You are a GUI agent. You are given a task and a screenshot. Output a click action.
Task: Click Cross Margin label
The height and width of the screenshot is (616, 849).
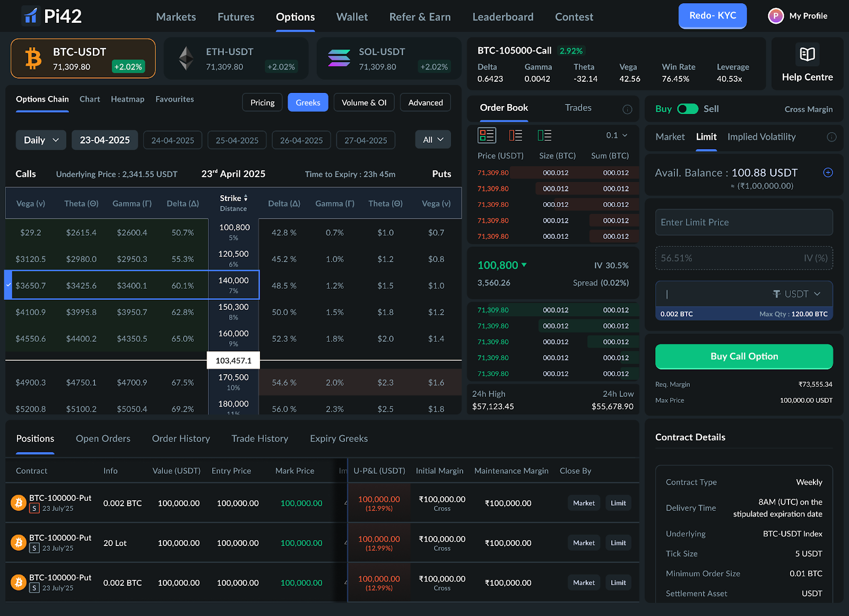click(809, 109)
